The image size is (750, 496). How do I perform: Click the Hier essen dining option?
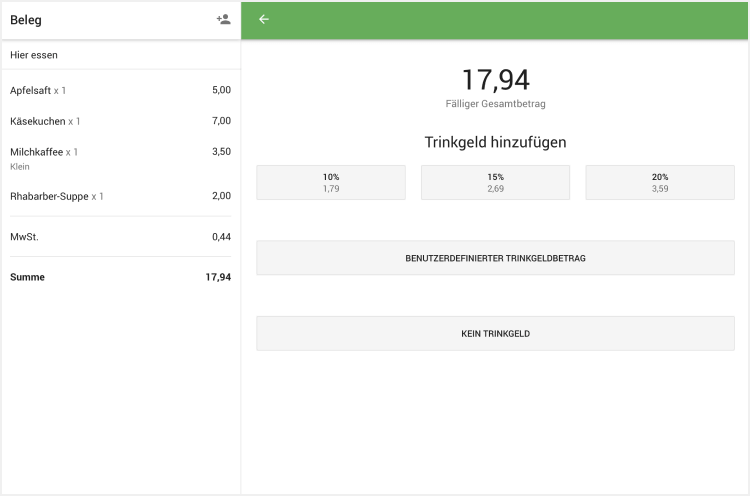[x=34, y=55]
